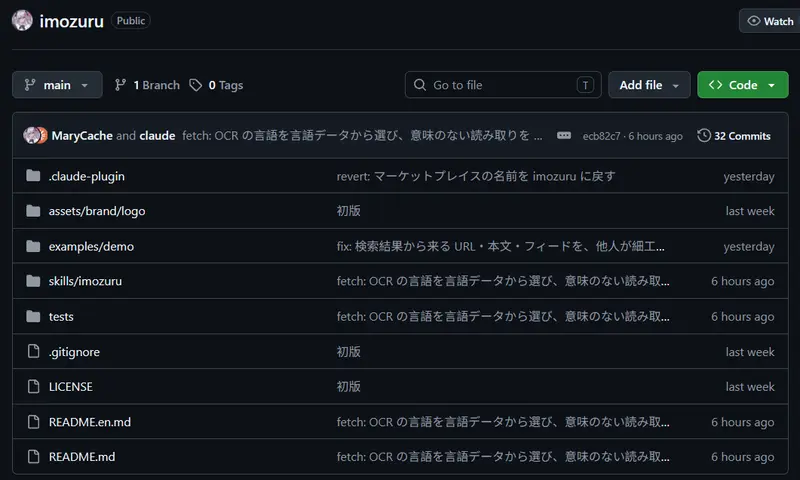Open the imozuru repository owner avatar
This screenshot has width=800, height=480.
[x=22, y=21]
